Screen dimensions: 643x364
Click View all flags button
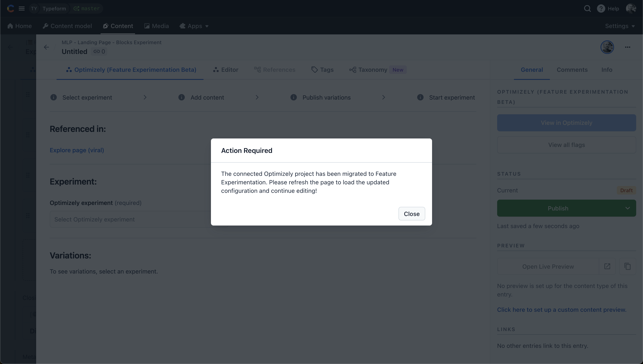566,145
